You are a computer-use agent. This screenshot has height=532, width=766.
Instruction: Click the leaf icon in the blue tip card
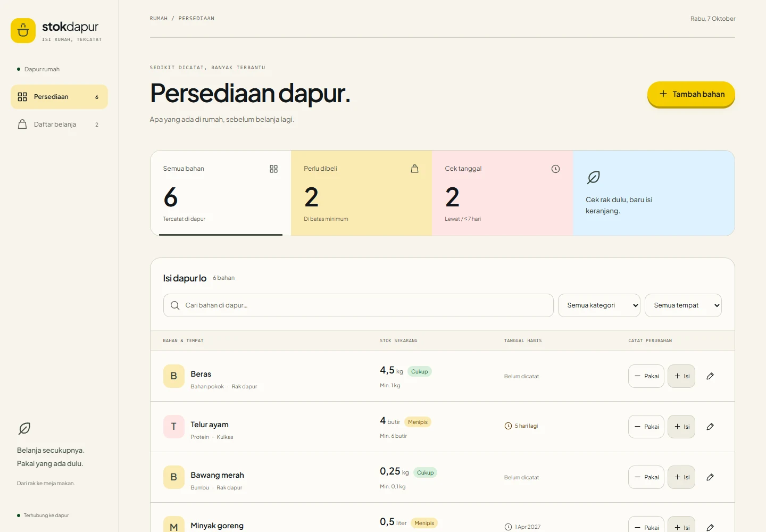(x=594, y=177)
